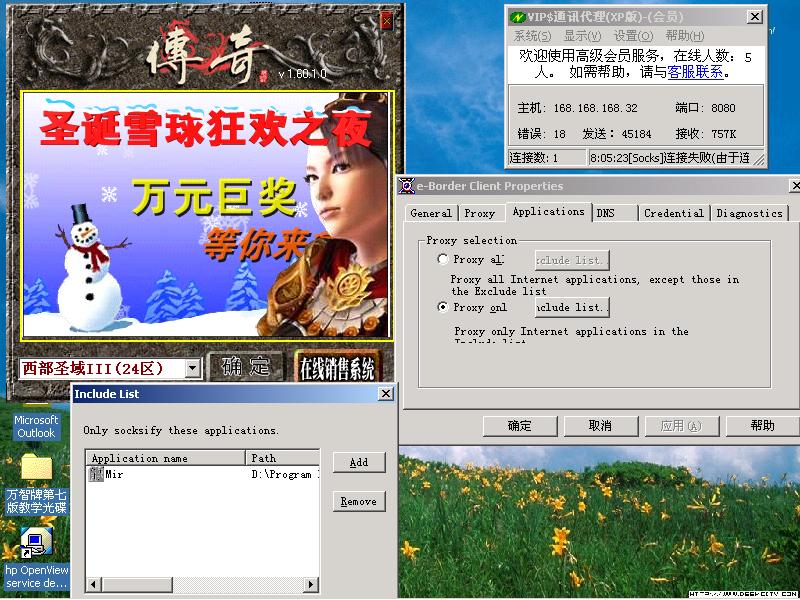Click the Christmas snowball event banner

[207, 215]
